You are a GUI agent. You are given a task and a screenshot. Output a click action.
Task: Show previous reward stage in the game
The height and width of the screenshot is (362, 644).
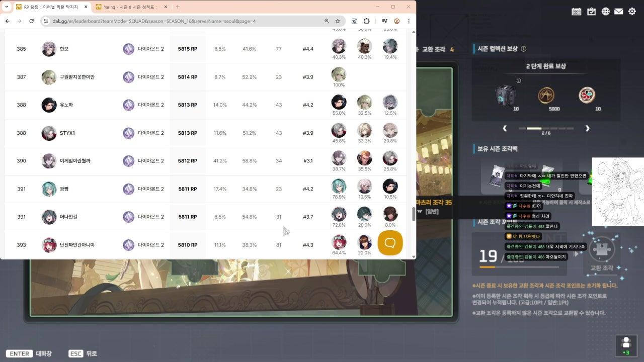tap(505, 129)
